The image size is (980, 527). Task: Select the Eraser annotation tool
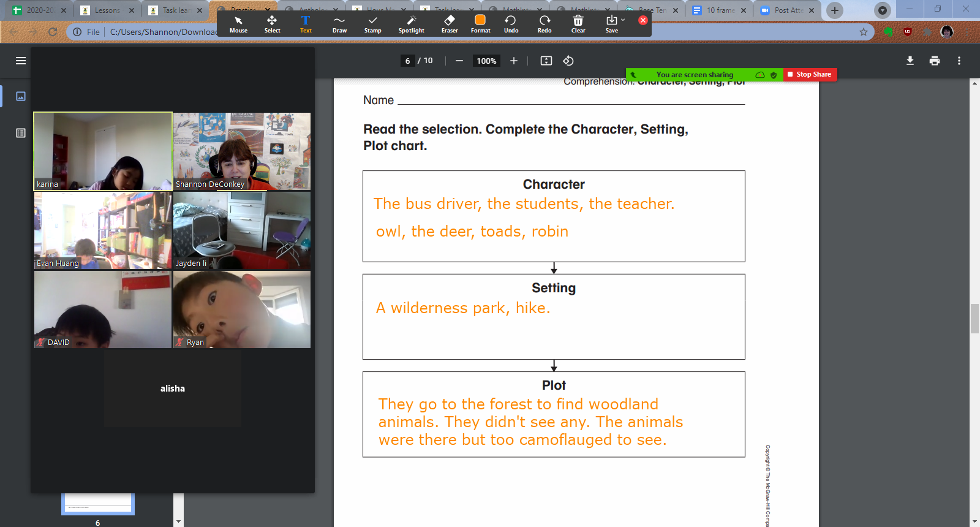(450, 25)
